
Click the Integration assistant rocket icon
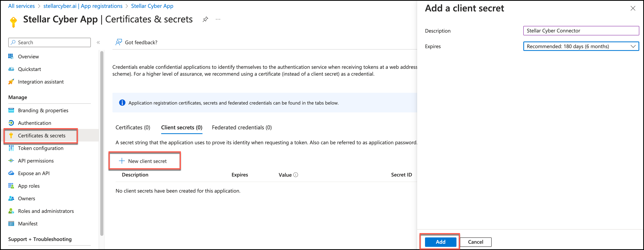[x=11, y=82]
